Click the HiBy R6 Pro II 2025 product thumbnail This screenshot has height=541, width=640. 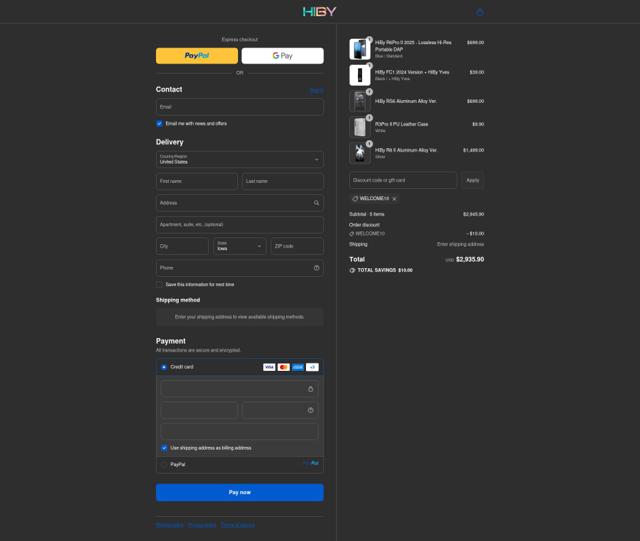[x=360, y=49]
